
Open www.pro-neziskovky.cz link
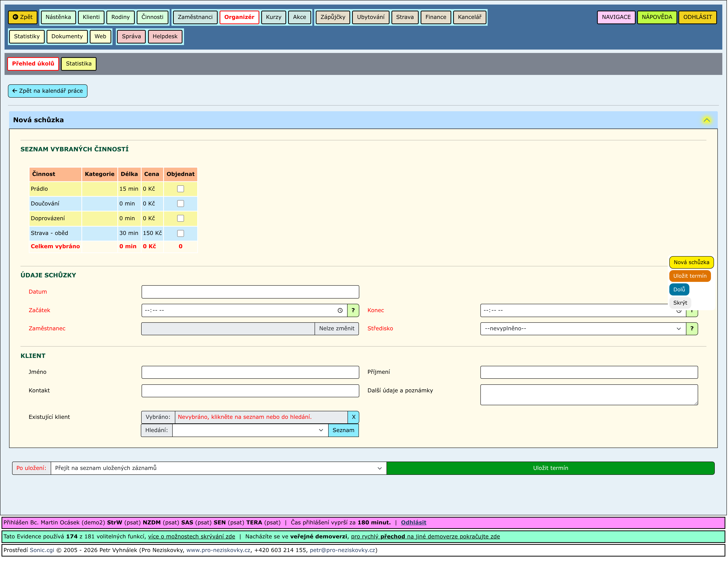tap(218, 550)
